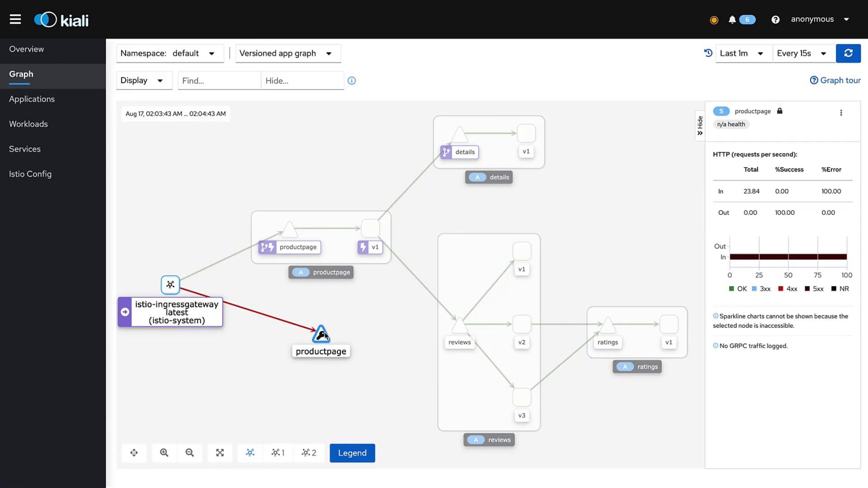Image resolution: width=868 pixels, height=488 pixels.
Task: Toggle the drag pan mode icon
Action: coord(134,453)
